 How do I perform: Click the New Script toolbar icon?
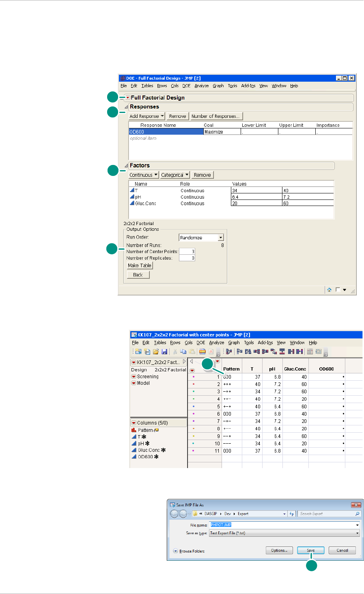pos(146,351)
